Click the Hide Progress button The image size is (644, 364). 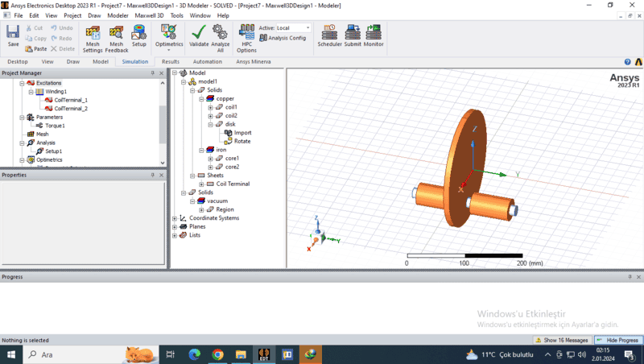pyautogui.click(x=617, y=341)
